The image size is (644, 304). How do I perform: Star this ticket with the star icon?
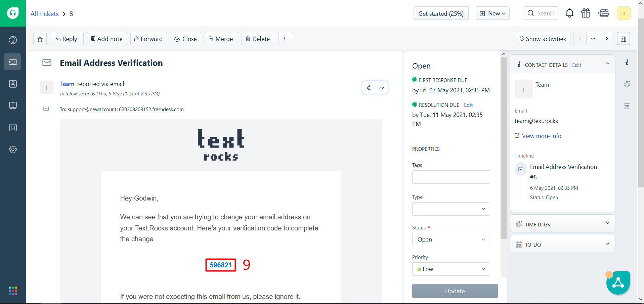(x=40, y=39)
